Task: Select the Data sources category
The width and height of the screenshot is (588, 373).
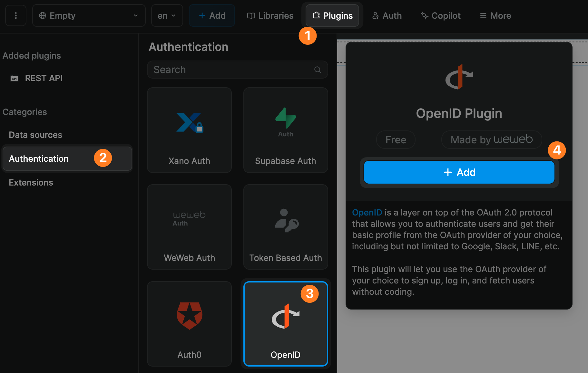Action: (35, 135)
